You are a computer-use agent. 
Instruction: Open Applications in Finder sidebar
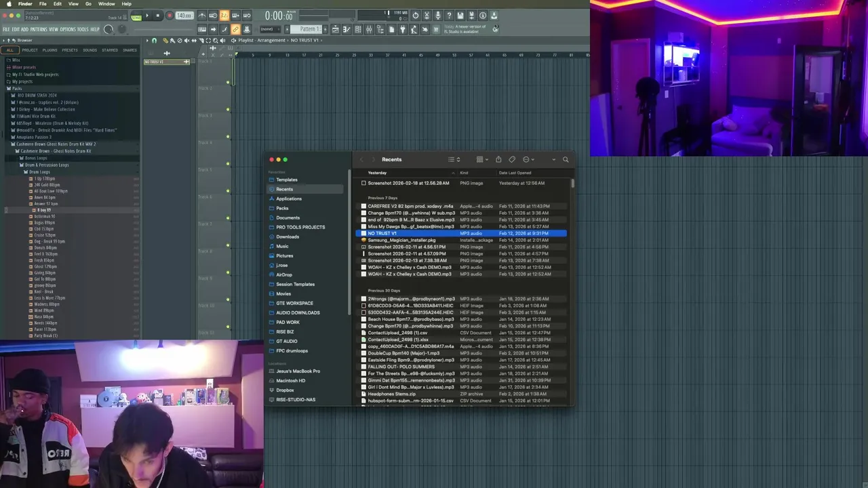pos(289,199)
